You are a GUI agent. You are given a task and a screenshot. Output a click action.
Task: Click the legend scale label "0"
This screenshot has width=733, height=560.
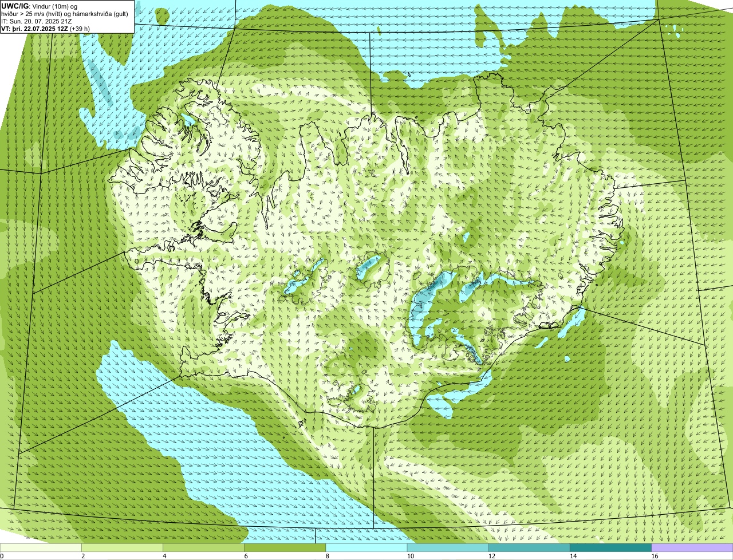(2, 556)
